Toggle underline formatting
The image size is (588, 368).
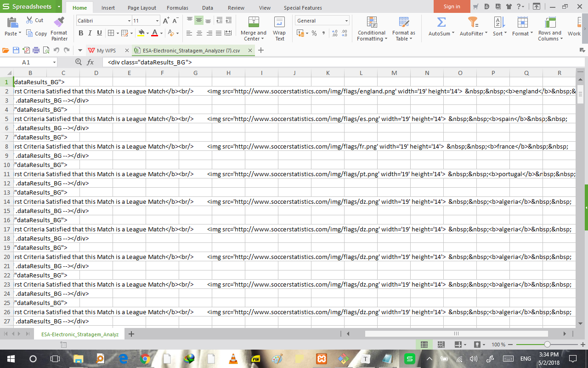(x=99, y=33)
